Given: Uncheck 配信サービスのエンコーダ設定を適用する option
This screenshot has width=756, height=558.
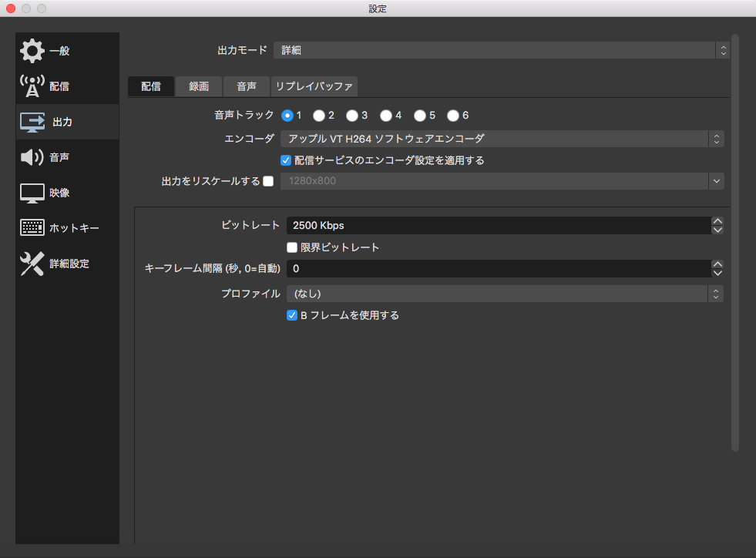Looking at the screenshot, I should tap(286, 160).
